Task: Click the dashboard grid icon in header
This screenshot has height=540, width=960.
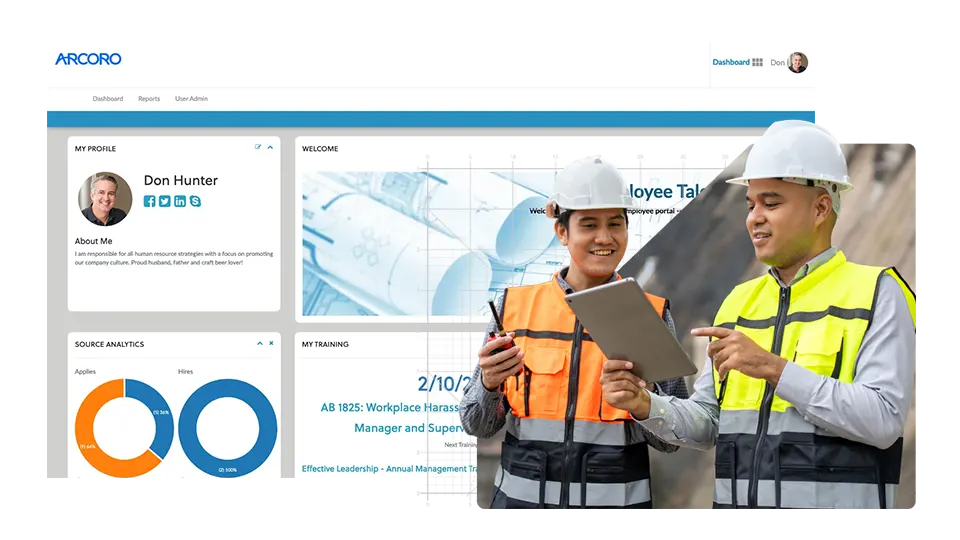Action: (757, 62)
